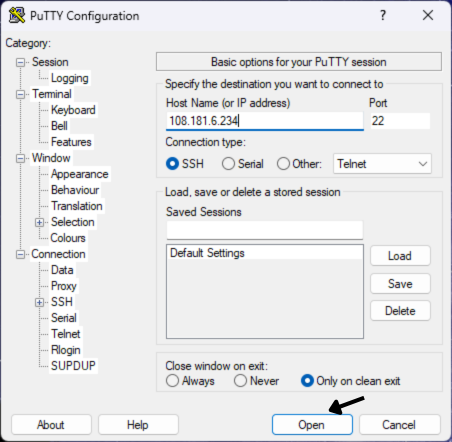The width and height of the screenshot is (452, 442).
Task: Select the Connection category
Action: point(58,254)
